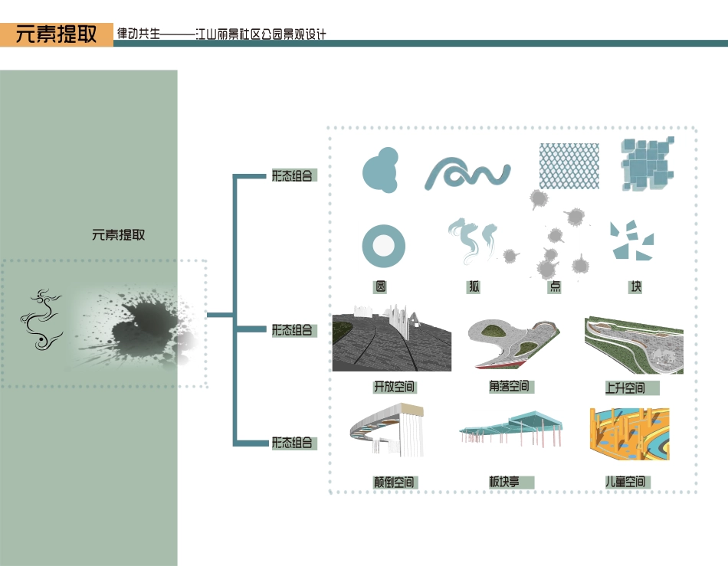This screenshot has height=566, width=728.
Task: Select the black dragon calligraphy symbol
Action: tap(40, 320)
